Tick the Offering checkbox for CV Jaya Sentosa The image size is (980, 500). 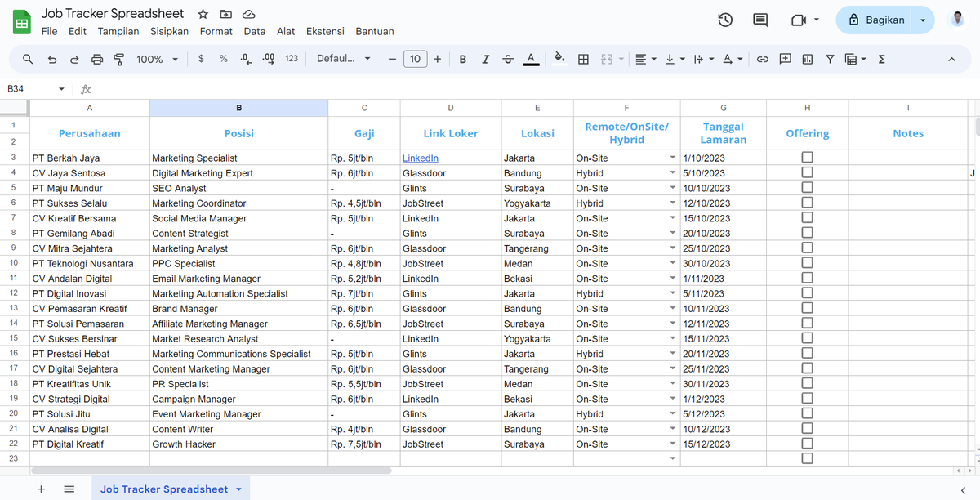807,172
